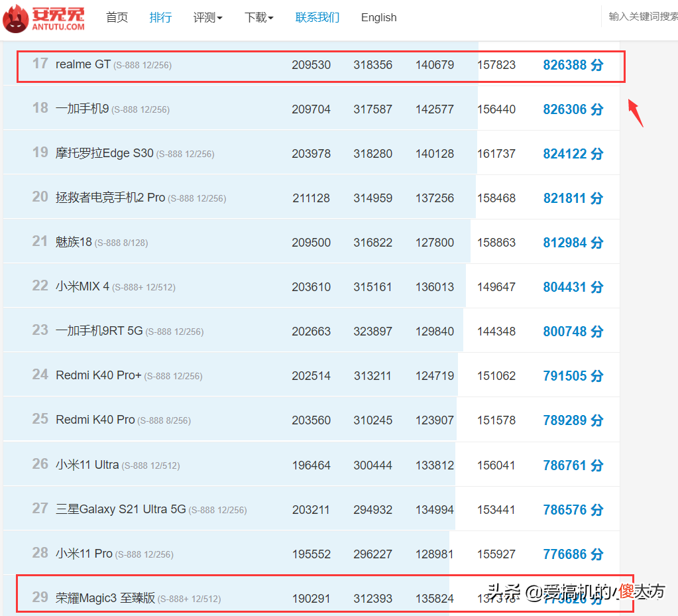Click the 800748 分 total score
The height and width of the screenshot is (616, 678).
click(x=573, y=332)
